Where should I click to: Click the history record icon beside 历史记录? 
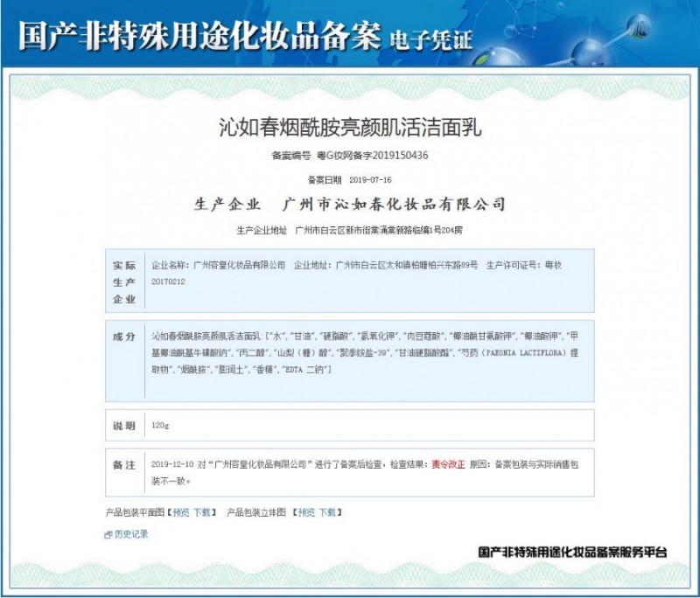pos(108,534)
